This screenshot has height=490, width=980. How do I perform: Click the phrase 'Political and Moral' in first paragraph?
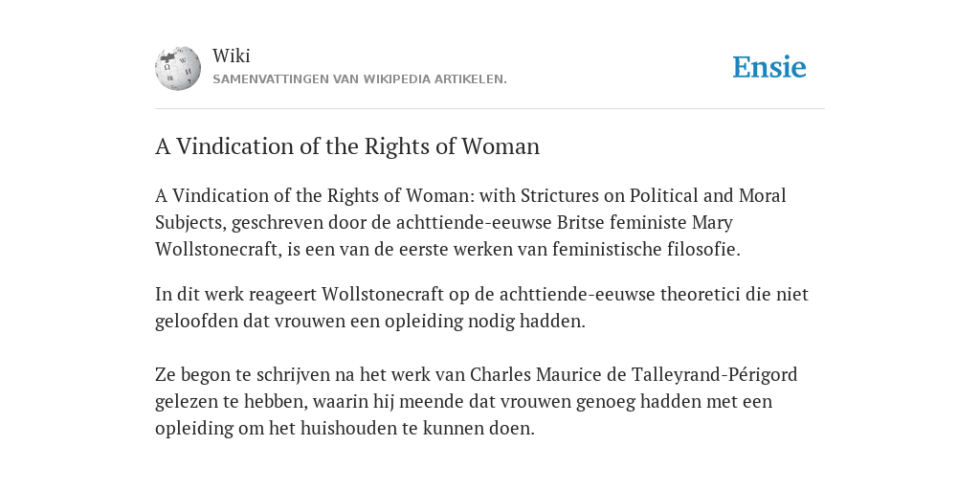(x=707, y=195)
